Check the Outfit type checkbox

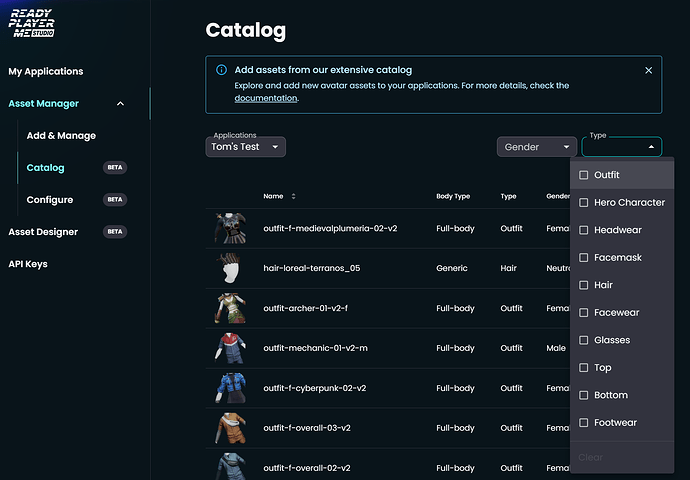point(584,175)
